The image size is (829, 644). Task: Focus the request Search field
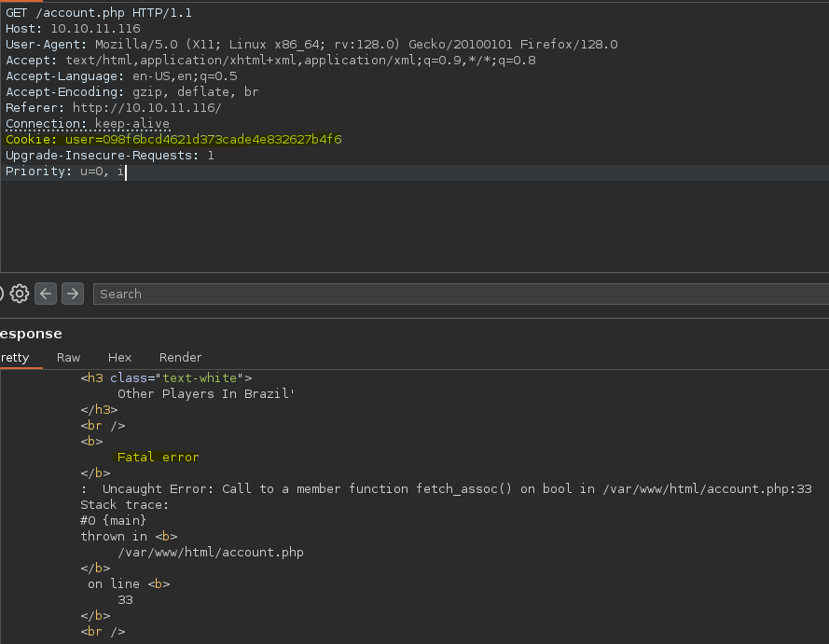click(461, 294)
